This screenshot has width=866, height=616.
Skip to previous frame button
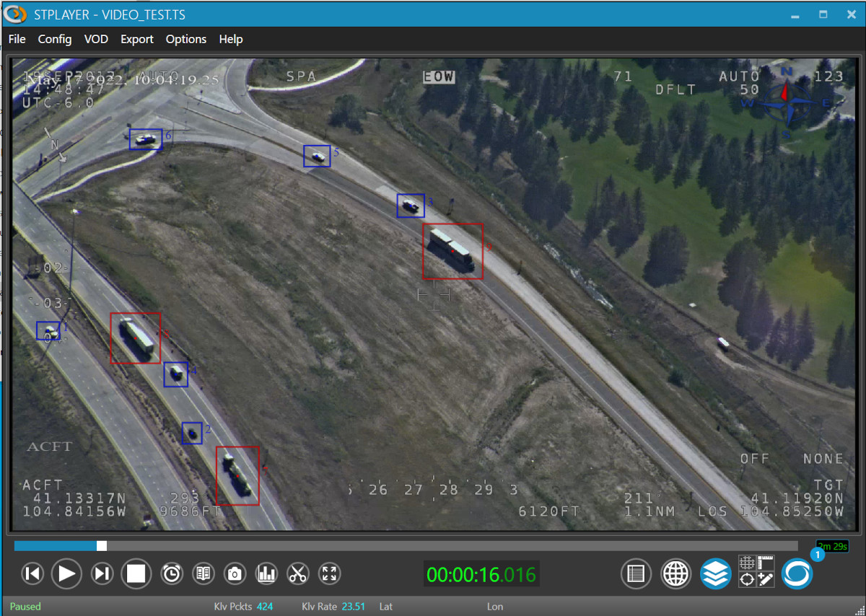[x=33, y=574]
